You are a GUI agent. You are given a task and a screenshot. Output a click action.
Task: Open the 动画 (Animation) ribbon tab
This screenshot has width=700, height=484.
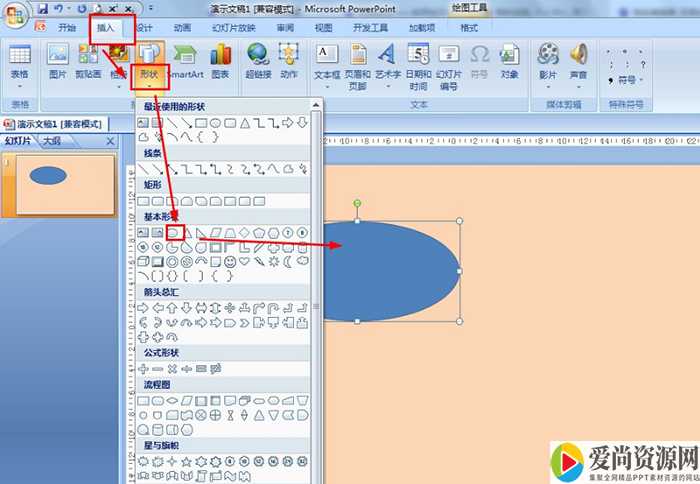pyautogui.click(x=182, y=28)
